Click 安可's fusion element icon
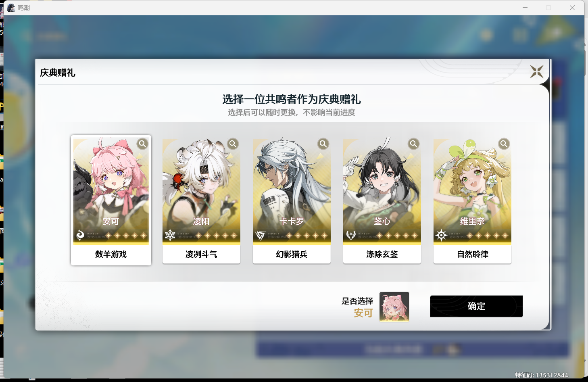Screen dimensions: 588x382 (x=80, y=235)
